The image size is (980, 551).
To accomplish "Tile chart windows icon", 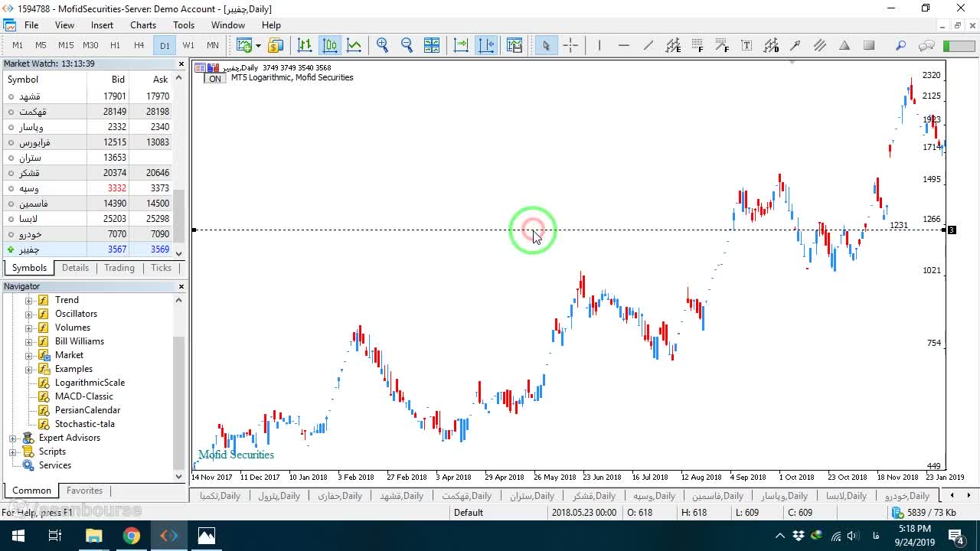I will tap(432, 45).
